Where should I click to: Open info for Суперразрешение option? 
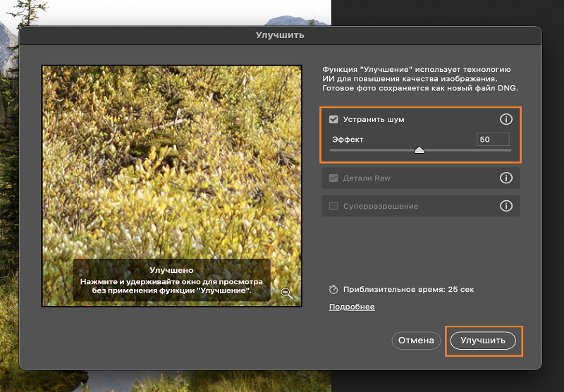tap(506, 206)
